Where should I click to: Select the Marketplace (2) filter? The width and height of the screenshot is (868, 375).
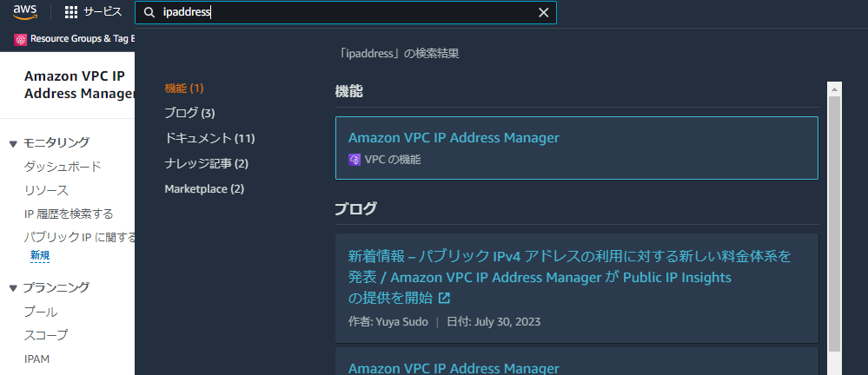(x=204, y=189)
